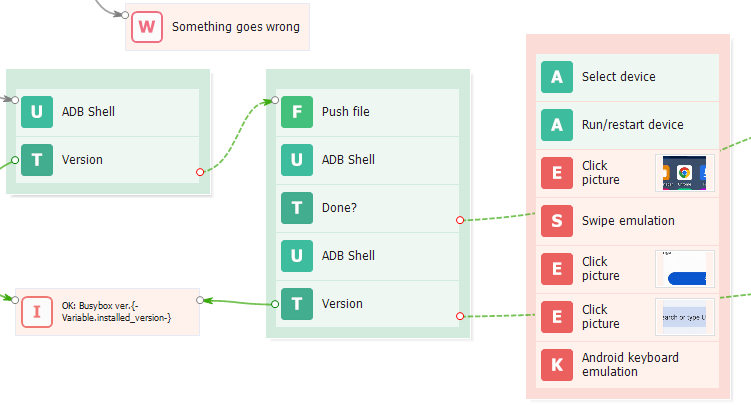Image resolution: width=751 pixels, height=405 pixels.
Task: Click the K icon for Android keyboard emulation
Action: pos(556,364)
